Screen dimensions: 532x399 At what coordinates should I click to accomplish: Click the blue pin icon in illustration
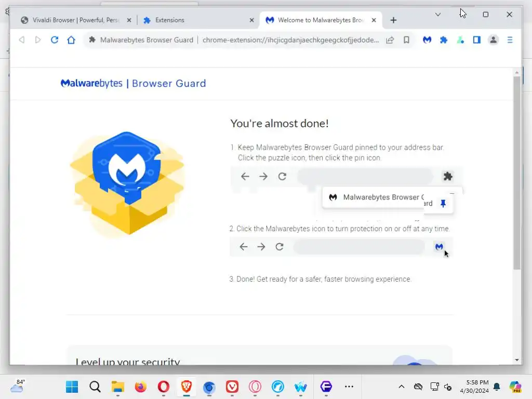point(443,203)
